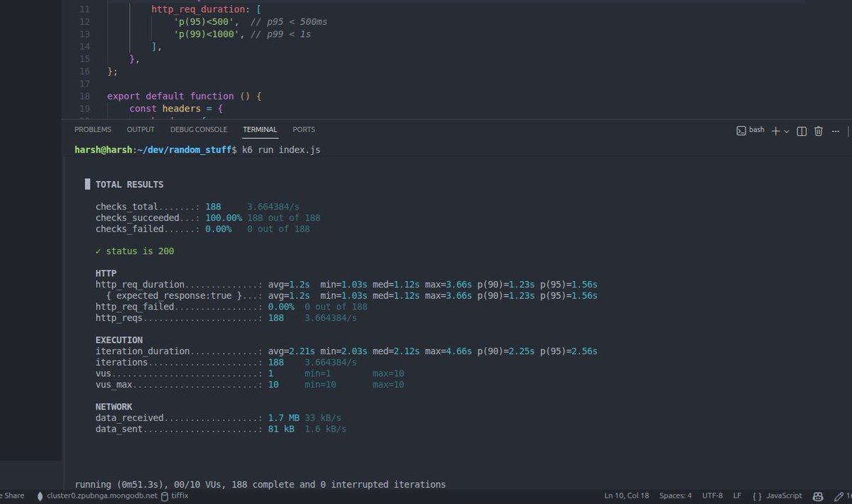Click the checks_total row in terminal
This screenshot has width=852, height=504.
(198, 207)
